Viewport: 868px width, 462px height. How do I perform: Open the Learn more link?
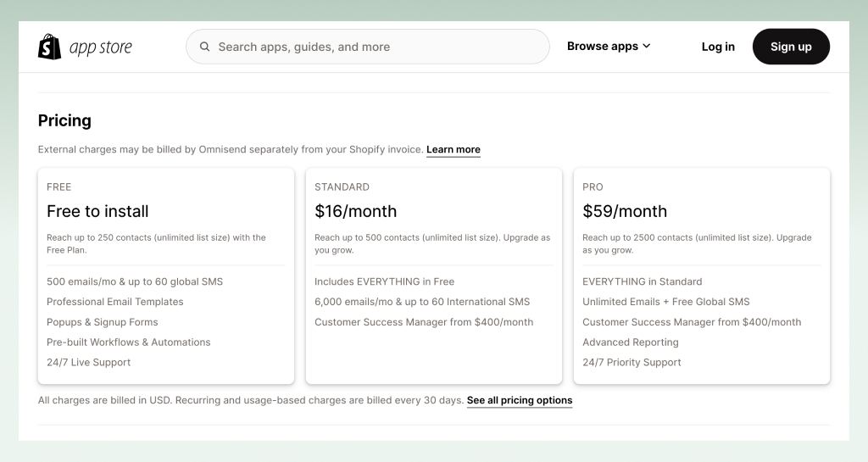click(453, 149)
